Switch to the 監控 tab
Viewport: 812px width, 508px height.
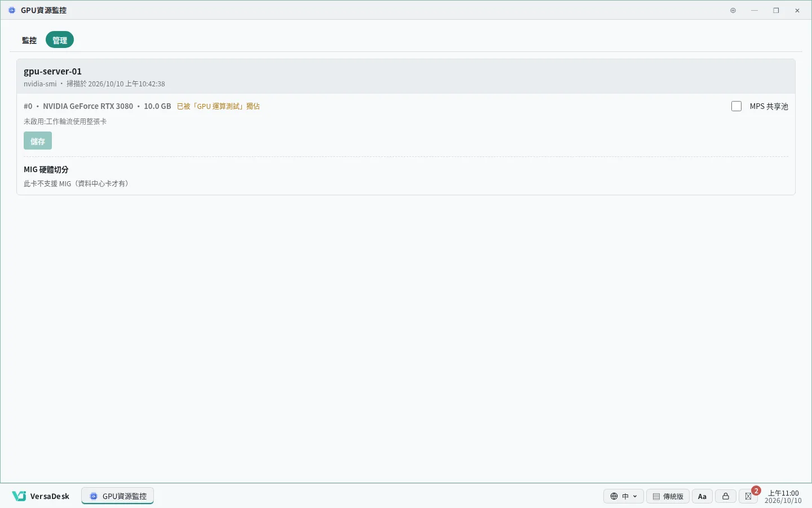29,40
